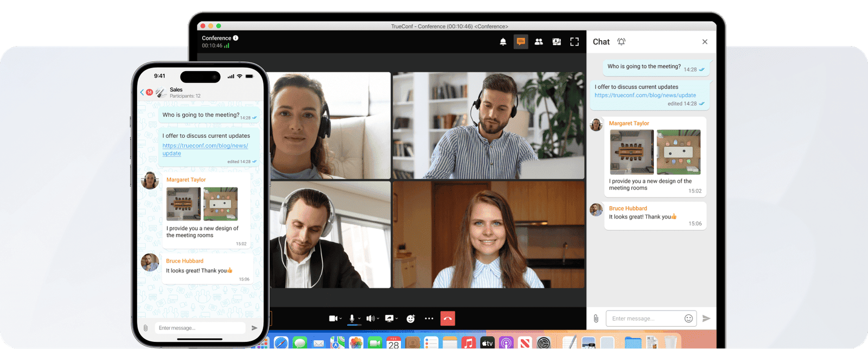Toggle the camera on or off
The height and width of the screenshot is (349, 868).
pos(333,319)
